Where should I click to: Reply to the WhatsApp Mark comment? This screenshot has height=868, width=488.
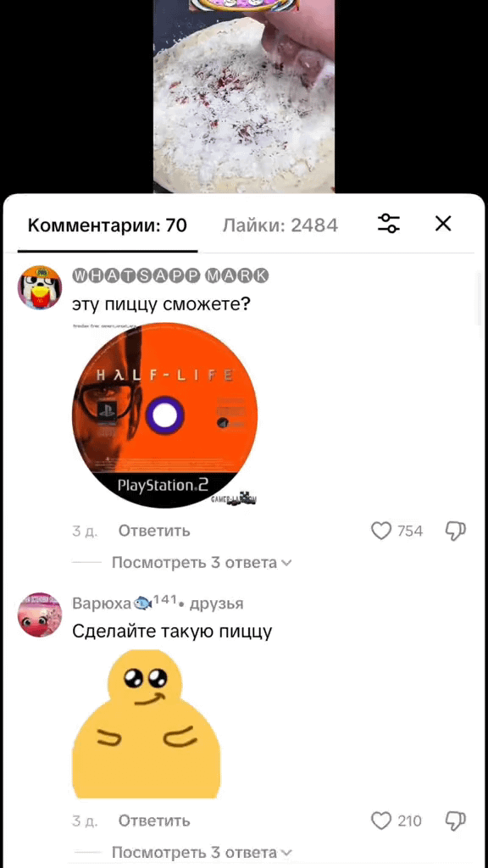[x=154, y=531]
